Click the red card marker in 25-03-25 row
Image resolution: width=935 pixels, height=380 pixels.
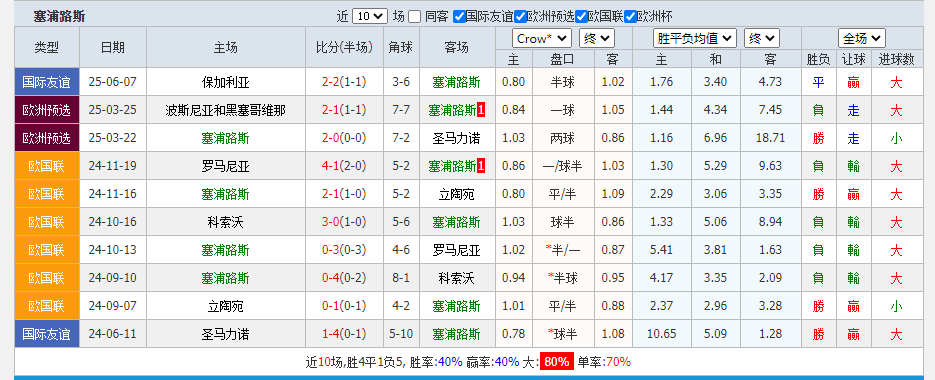[x=481, y=110]
